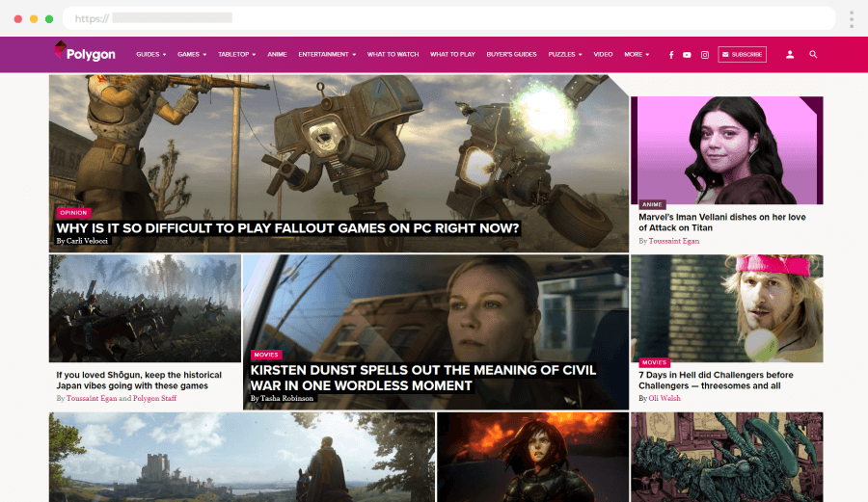
Task: Click the Iman Vellani portrait thumbnail
Action: (727, 150)
